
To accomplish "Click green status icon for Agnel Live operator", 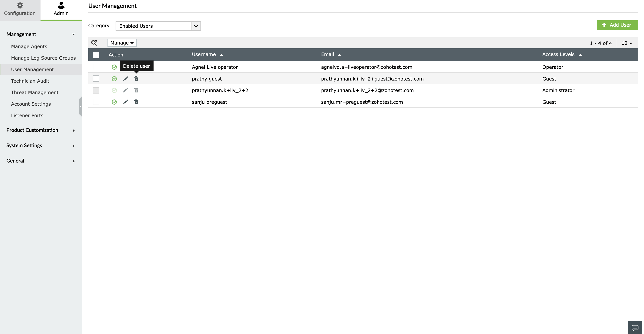I will click(114, 67).
